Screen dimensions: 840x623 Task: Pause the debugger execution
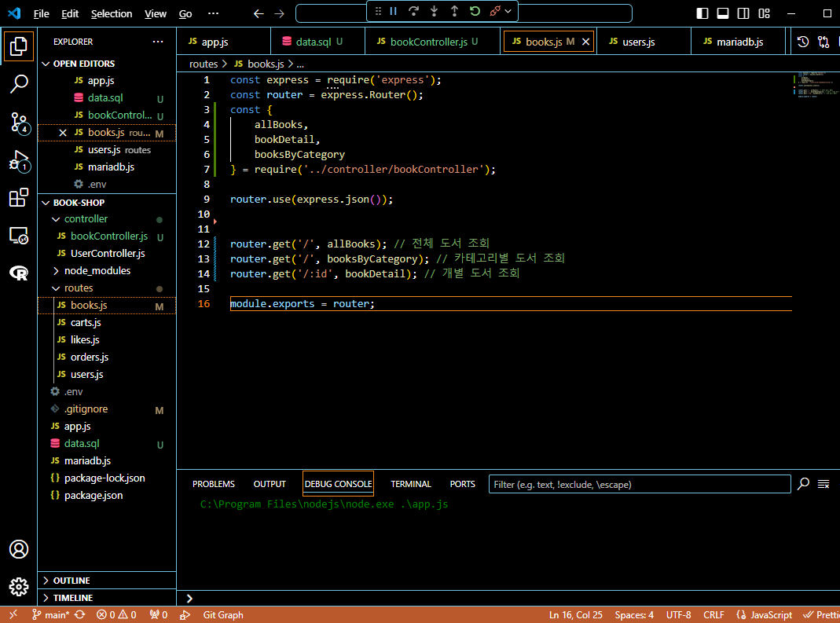(393, 11)
